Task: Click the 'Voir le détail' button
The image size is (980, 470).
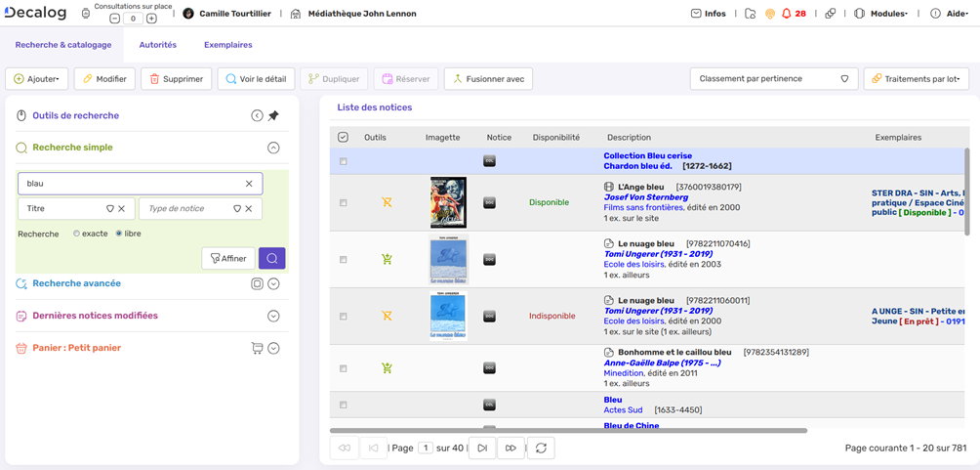Action: point(256,79)
